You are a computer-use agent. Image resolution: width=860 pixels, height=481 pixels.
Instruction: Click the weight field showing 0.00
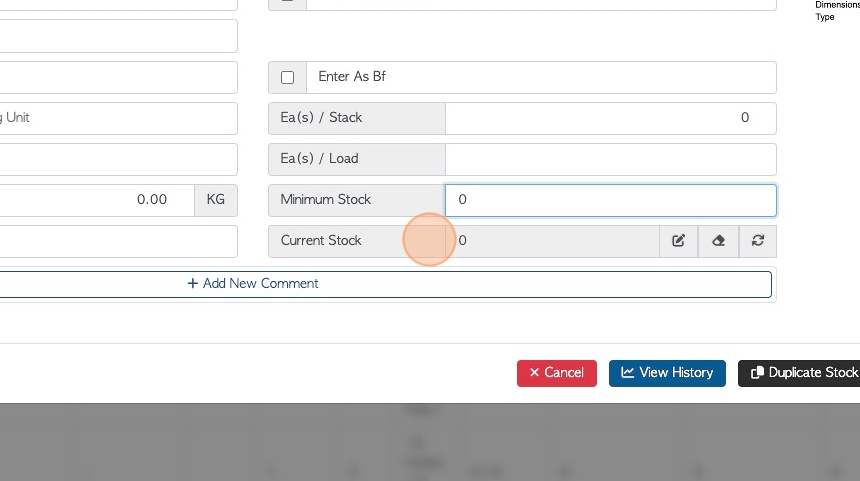[97, 200]
